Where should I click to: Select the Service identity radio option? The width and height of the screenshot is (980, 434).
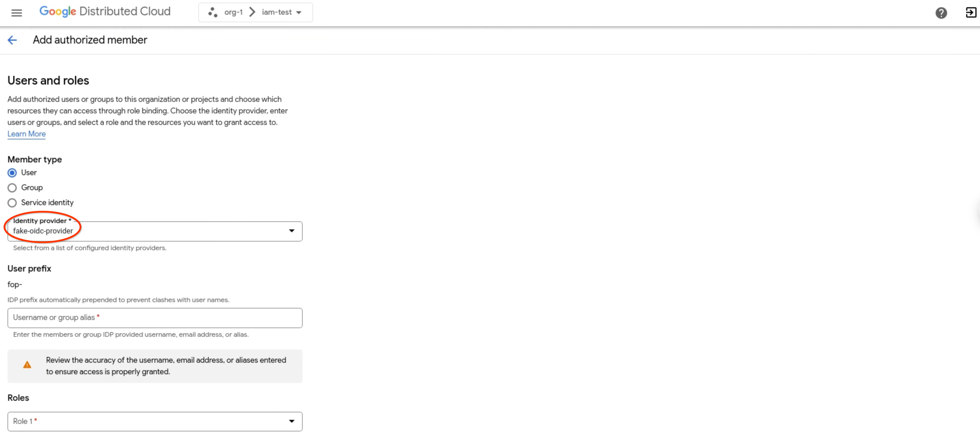(12, 203)
